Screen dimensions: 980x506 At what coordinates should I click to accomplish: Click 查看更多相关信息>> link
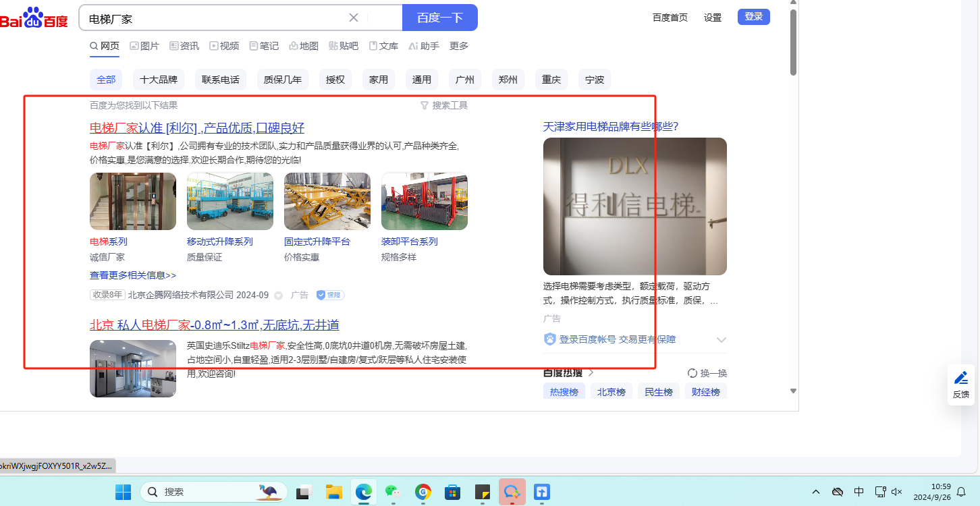click(133, 275)
